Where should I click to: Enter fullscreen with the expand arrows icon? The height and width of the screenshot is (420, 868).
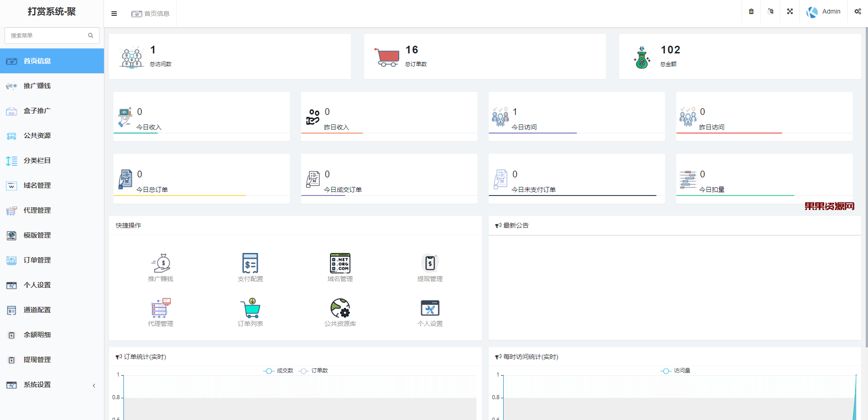coord(790,11)
